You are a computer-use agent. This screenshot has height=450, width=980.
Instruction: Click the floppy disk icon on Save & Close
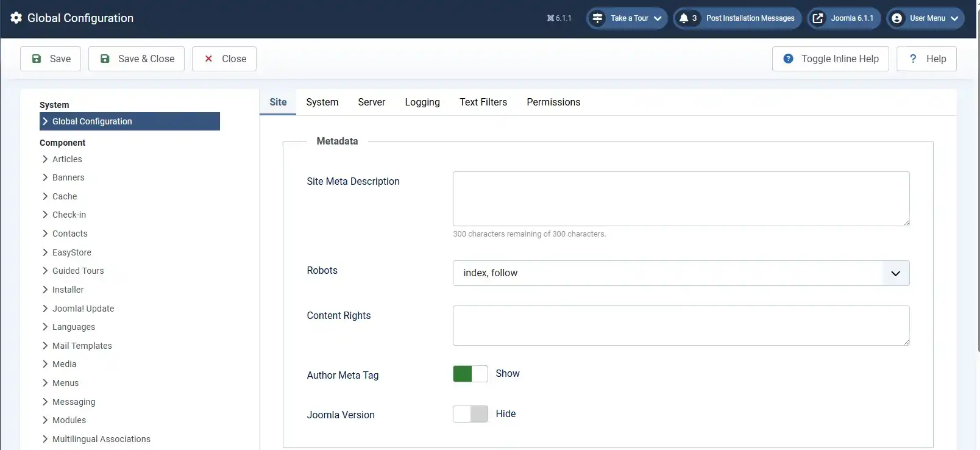(x=105, y=59)
